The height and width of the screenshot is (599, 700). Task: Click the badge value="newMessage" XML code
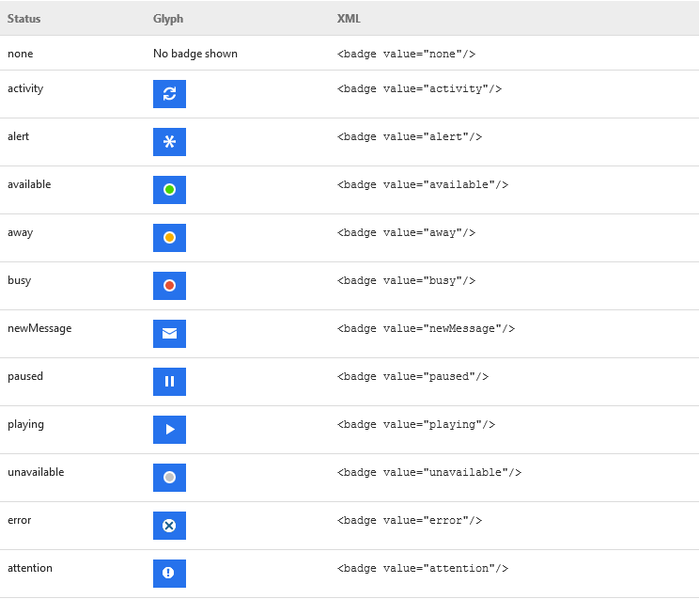[426, 329]
